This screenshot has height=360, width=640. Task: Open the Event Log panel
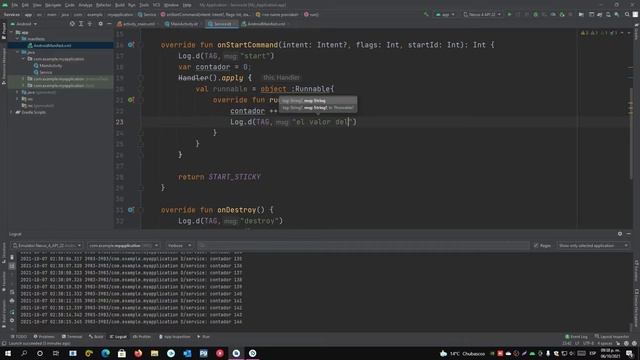(x=576, y=337)
